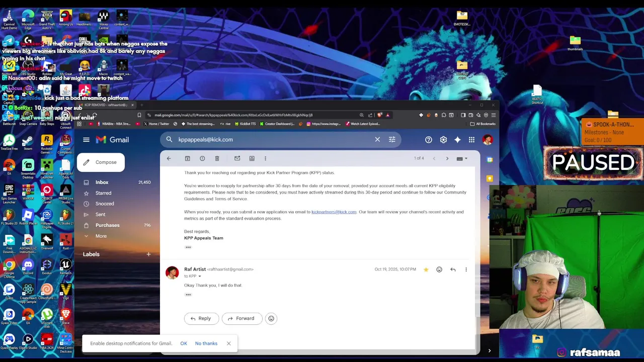The width and height of the screenshot is (644, 362).
Task: Open Google Keep side panel icon
Action: click(x=490, y=178)
